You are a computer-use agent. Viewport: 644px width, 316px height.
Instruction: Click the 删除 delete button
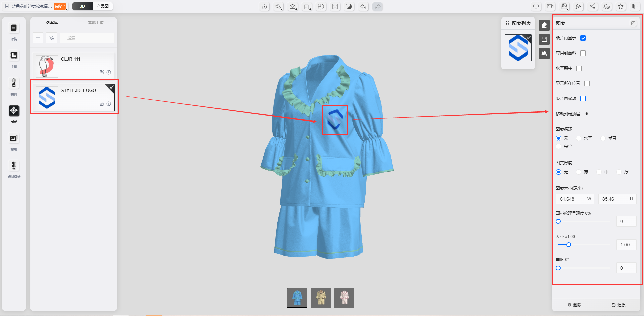(x=574, y=305)
